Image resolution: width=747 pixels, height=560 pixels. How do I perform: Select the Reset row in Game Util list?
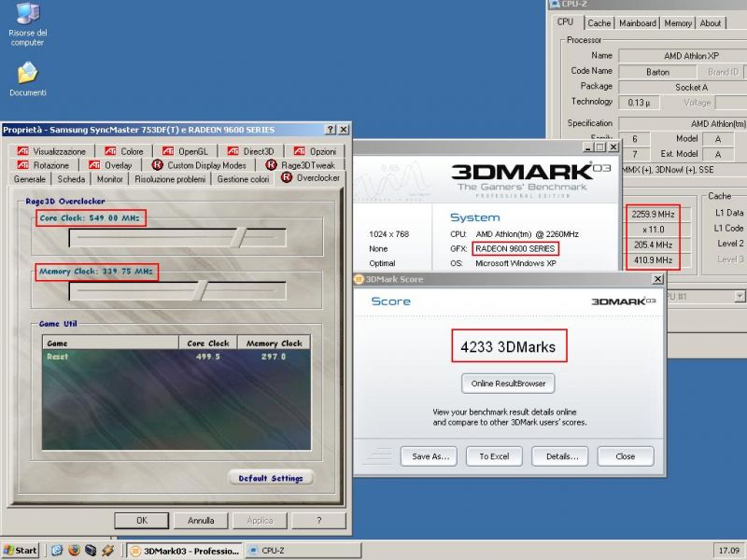coord(176,357)
